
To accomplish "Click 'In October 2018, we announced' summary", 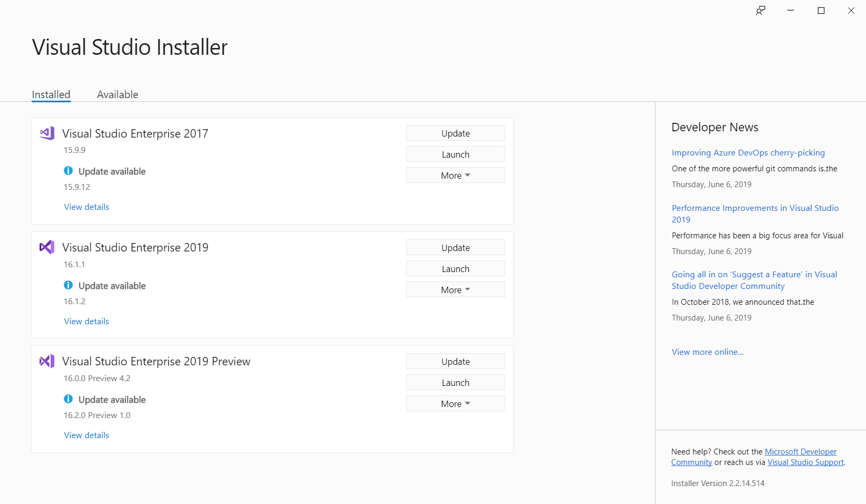I will click(743, 302).
